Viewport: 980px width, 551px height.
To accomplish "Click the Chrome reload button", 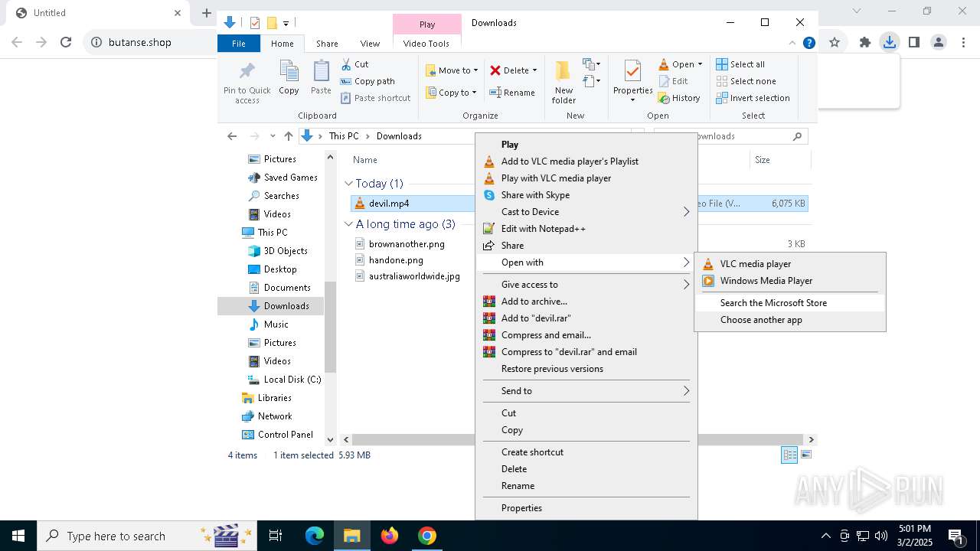I will pyautogui.click(x=66, y=42).
